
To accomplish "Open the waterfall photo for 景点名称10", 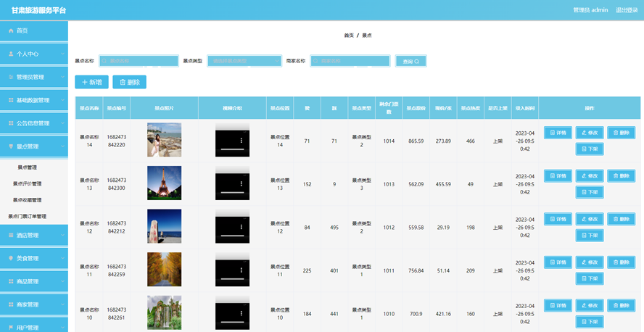I will [x=165, y=312].
